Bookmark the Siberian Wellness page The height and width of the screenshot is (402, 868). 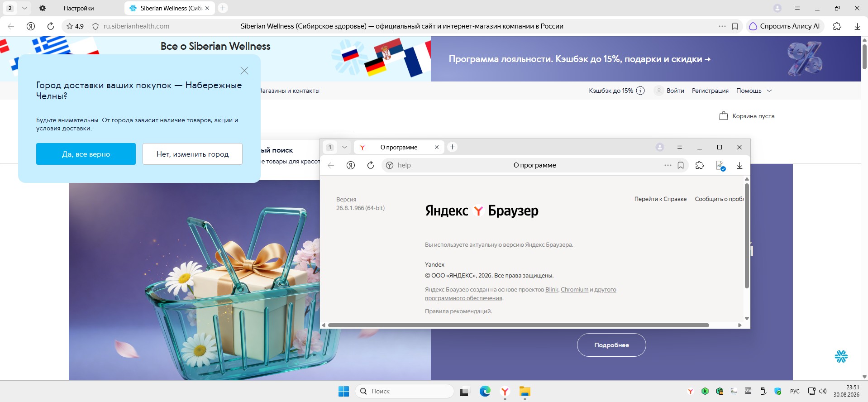tap(735, 26)
